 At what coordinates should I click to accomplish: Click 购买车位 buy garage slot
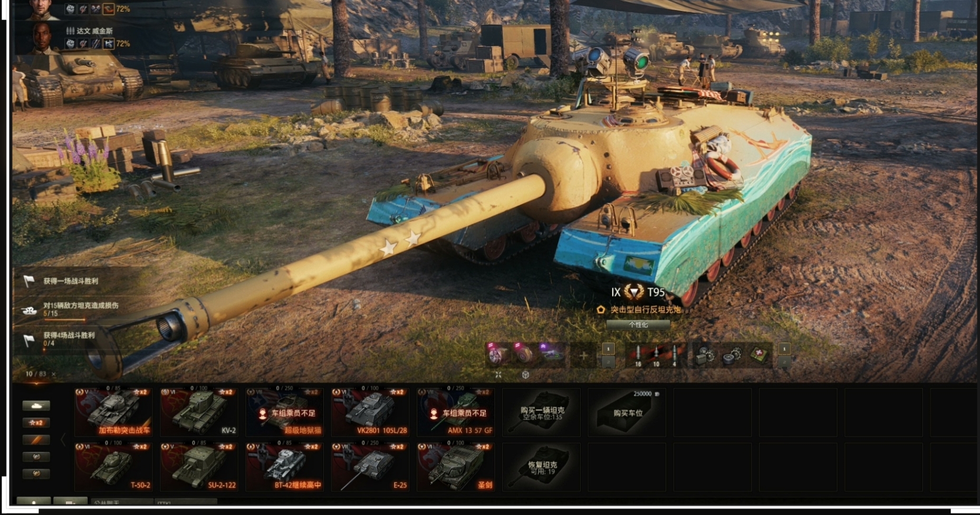click(x=627, y=412)
